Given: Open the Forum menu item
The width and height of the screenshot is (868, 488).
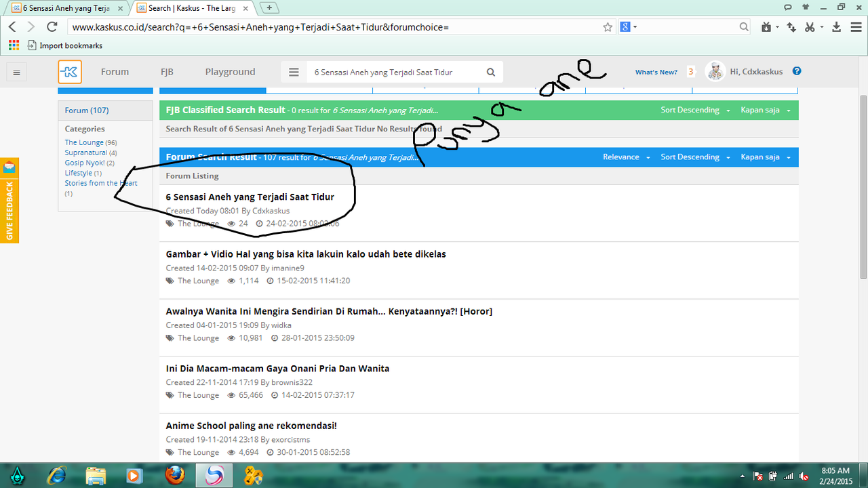Looking at the screenshot, I should point(115,72).
